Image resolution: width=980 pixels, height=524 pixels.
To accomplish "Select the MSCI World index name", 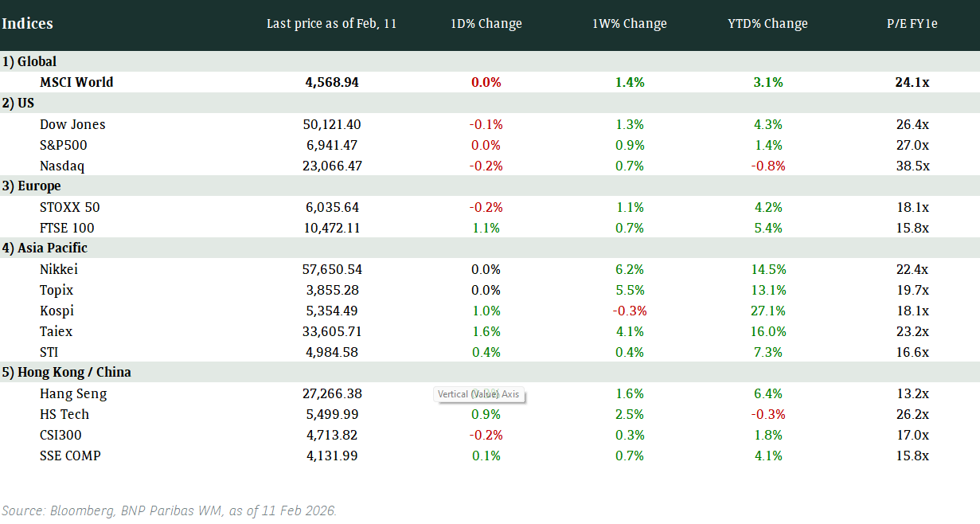I will coord(76,82).
